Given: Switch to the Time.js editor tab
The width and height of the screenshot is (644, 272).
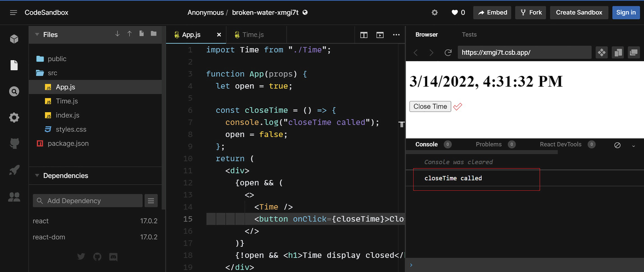Looking at the screenshot, I should pos(253,35).
